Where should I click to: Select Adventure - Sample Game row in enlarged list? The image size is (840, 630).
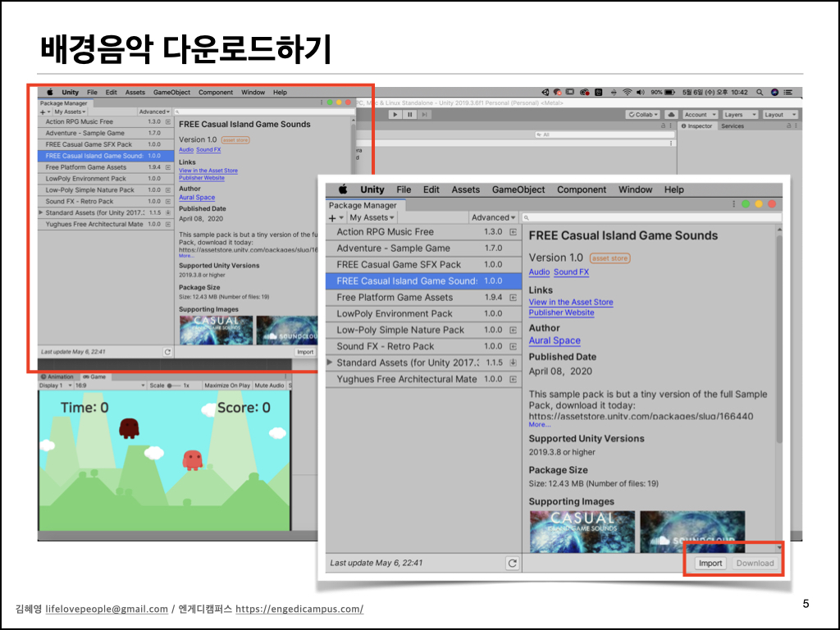pyautogui.click(x=423, y=248)
